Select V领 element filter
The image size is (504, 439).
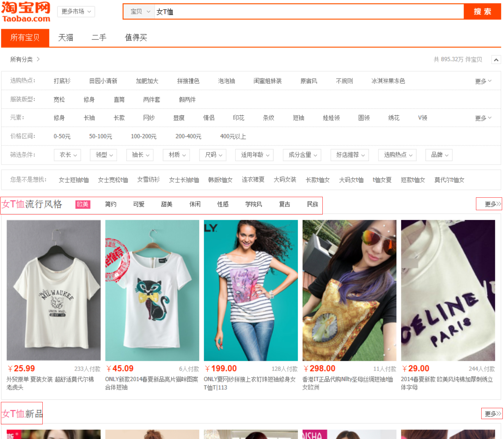(x=423, y=118)
